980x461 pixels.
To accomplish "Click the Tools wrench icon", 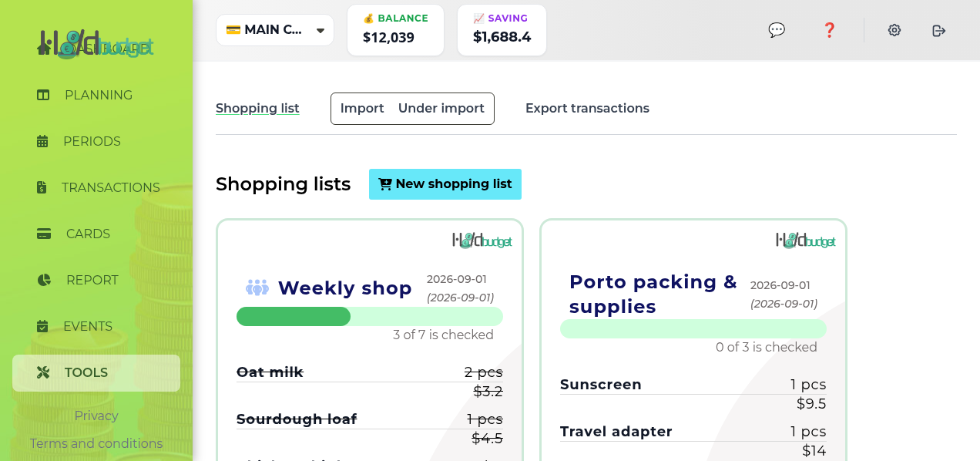I will [43, 372].
